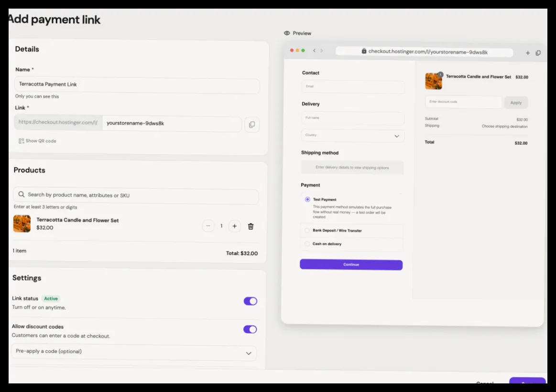Increase product quantity with the plus button
This screenshot has height=392, width=556.
pyautogui.click(x=234, y=226)
